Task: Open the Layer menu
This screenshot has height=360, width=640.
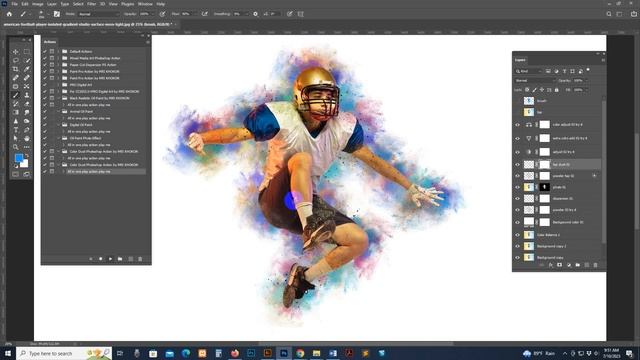Action: tap(52, 4)
